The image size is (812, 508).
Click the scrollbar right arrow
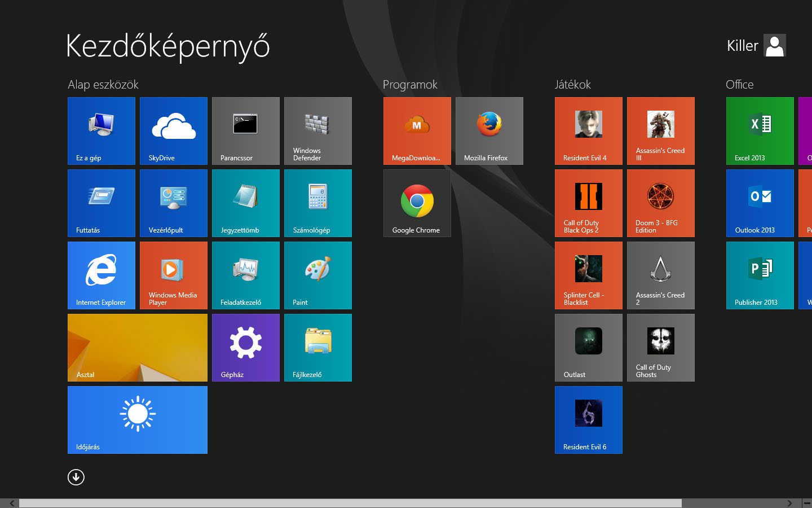click(x=789, y=503)
